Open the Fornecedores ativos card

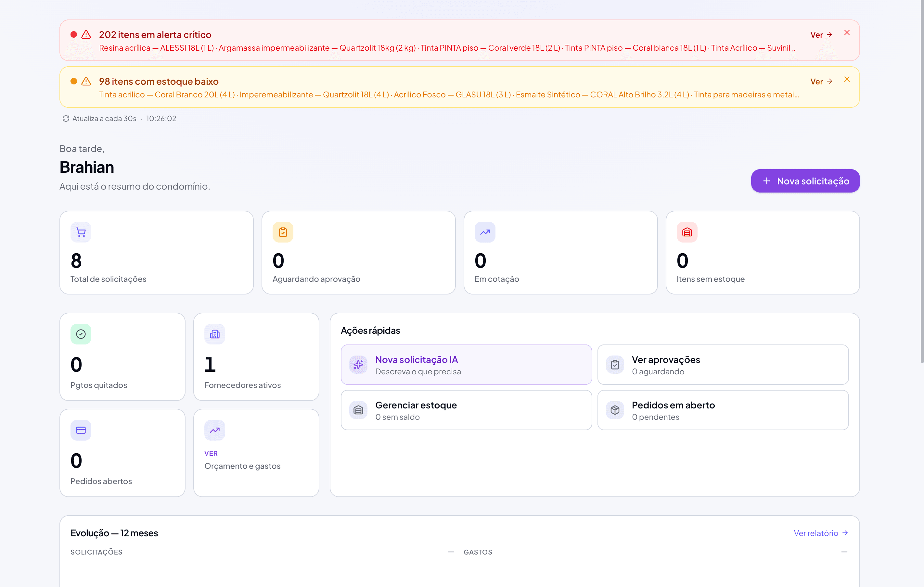point(256,357)
